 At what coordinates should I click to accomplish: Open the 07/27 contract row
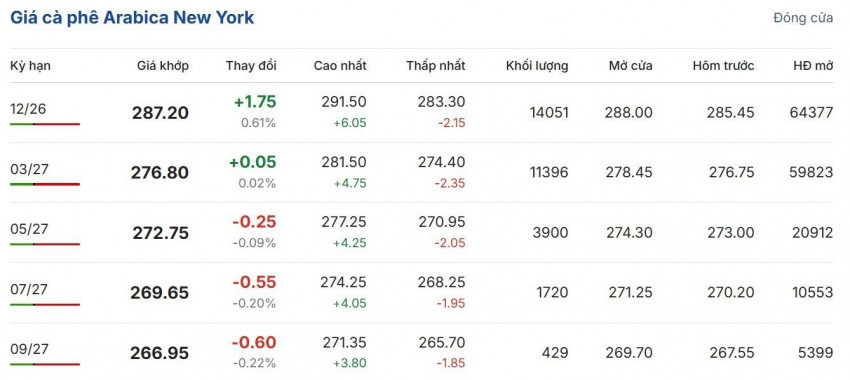[422, 293]
